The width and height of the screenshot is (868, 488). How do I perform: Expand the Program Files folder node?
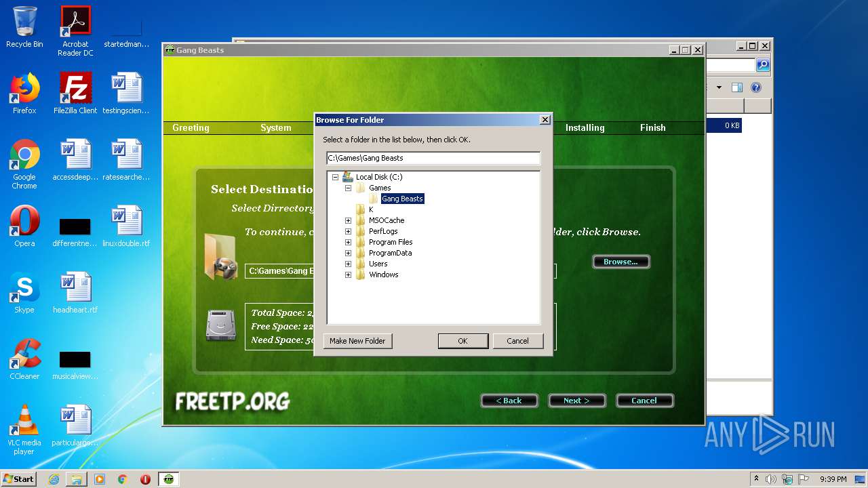348,242
